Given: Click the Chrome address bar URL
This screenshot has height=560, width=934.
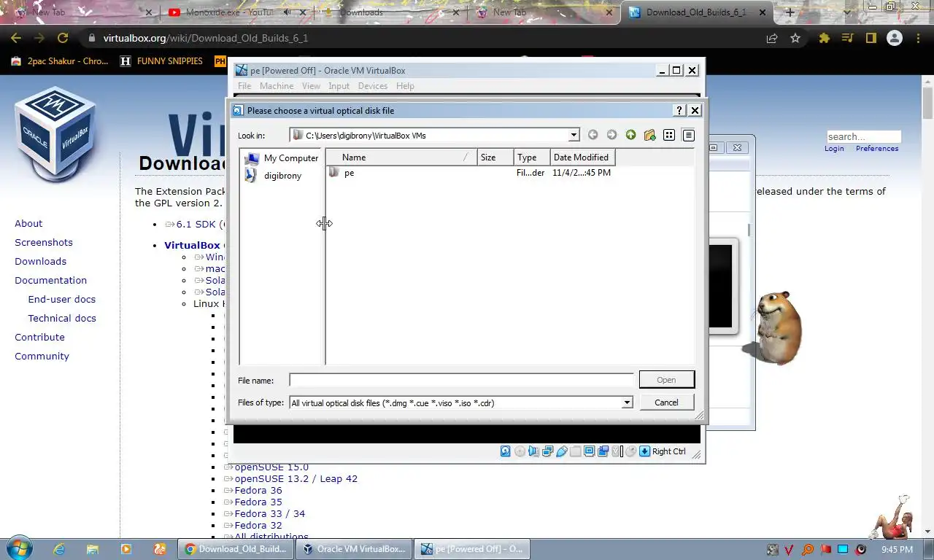Looking at the screenshot, I should point(205,38).
